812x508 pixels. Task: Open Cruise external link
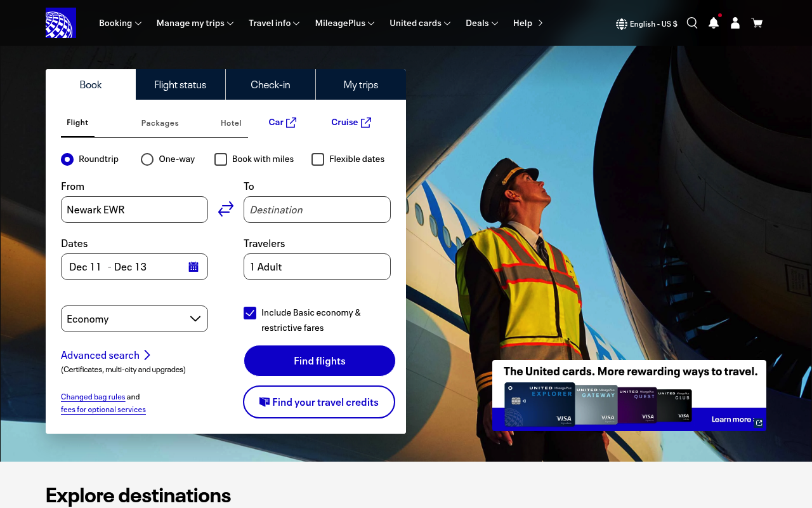click(351, 122)
